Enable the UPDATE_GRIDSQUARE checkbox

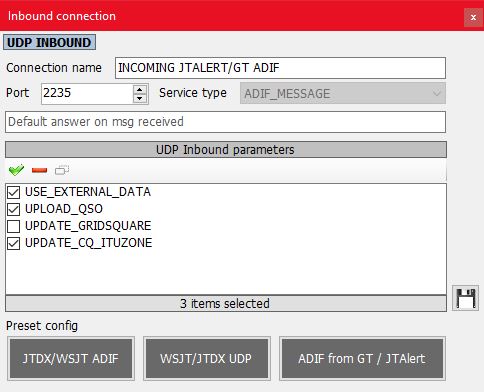tap(14, 226)
